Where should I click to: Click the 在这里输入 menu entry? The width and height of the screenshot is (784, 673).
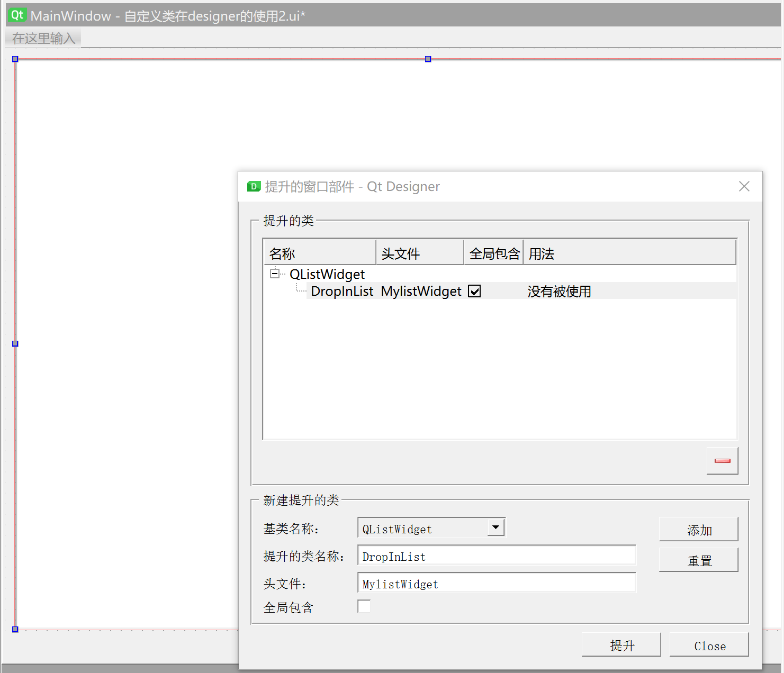point(42,38)
